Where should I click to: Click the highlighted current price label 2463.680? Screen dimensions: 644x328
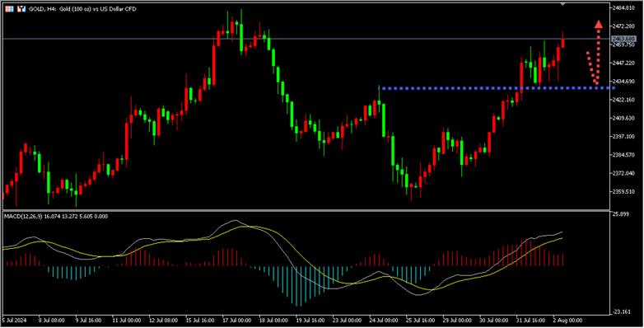click(x=623, y=39)
